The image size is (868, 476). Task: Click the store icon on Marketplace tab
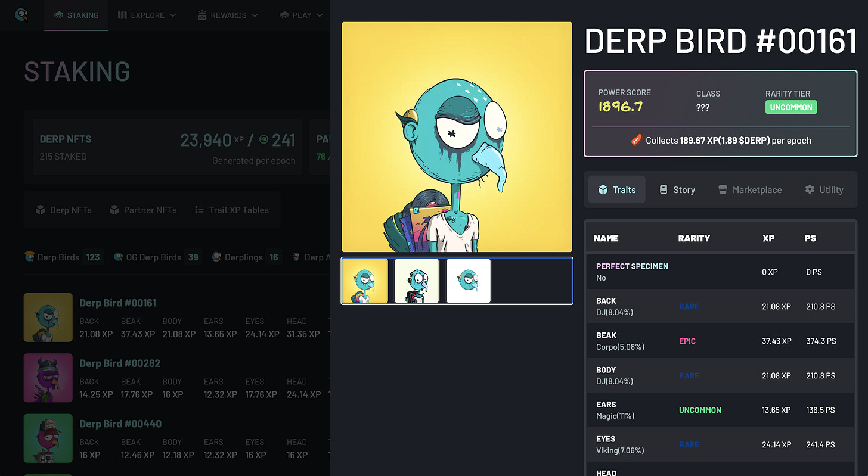[723, 189]
